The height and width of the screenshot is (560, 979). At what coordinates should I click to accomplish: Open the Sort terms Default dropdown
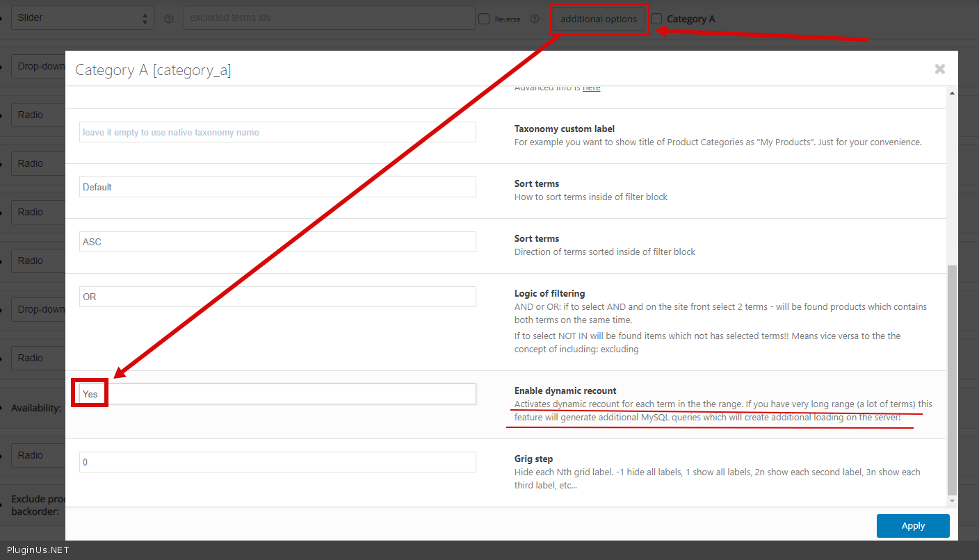[277, 187]
